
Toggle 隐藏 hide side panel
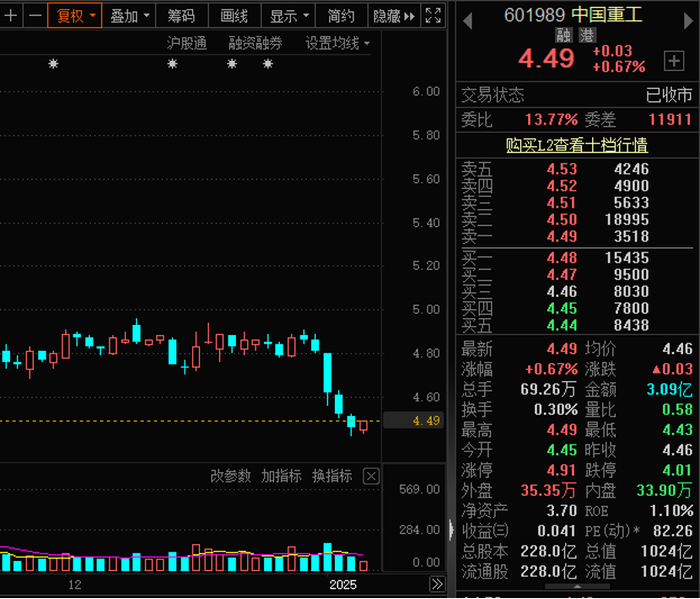394,16
